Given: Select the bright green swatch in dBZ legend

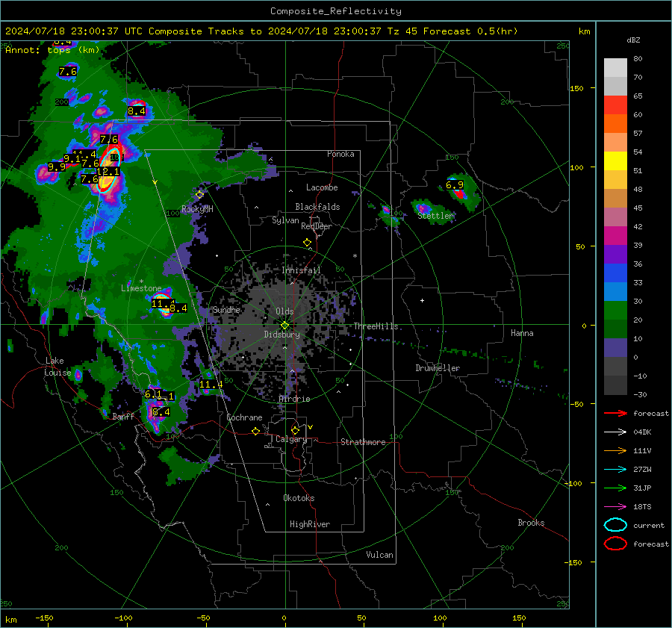Looking at the screenshot, I should [615, 311].
